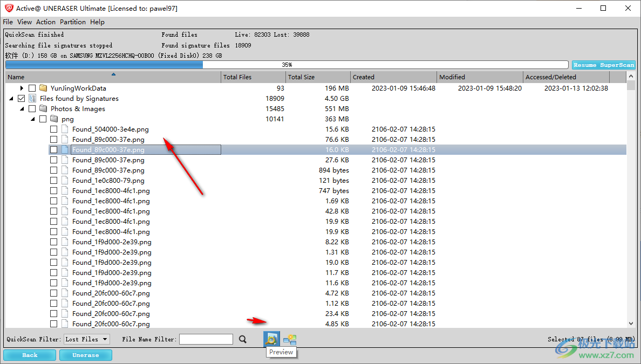Click the Back button
The image size is (641, 364).
point(30,355)
